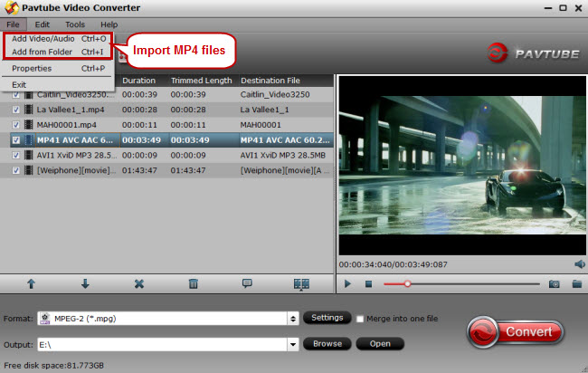This screenshot has width=588, height=373.
Task: Click the Browse button
Action: point(327,344)
